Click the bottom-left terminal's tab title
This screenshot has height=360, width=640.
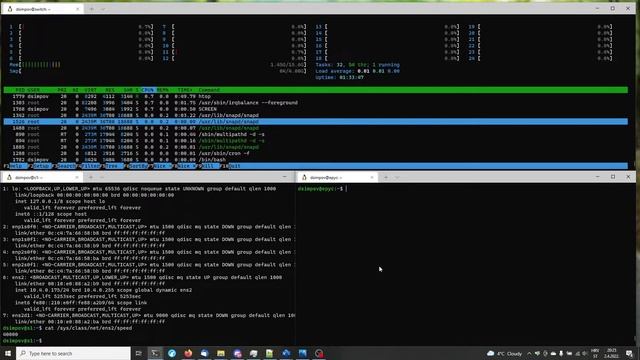click(x=28, y=177)
